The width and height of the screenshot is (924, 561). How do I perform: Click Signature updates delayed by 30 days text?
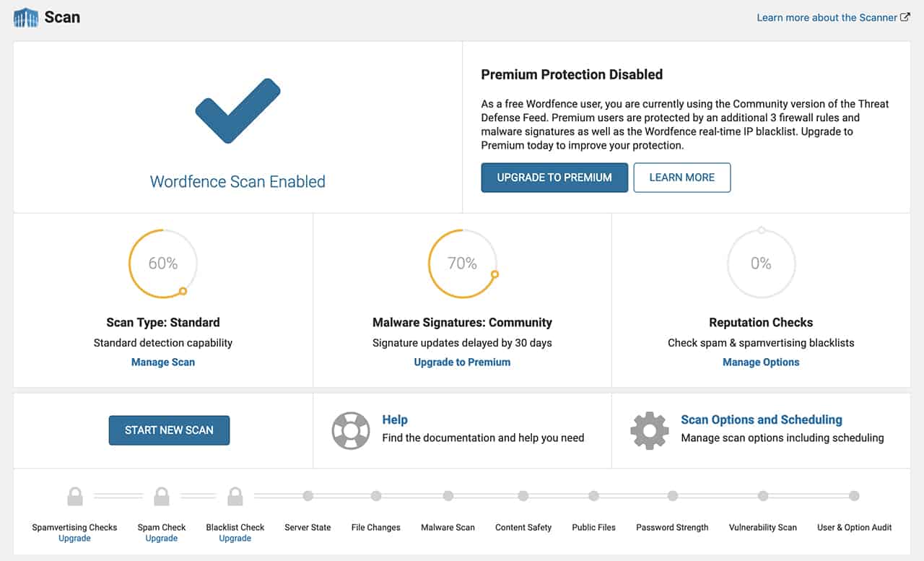pyautogui.click(x=462, y=343)
